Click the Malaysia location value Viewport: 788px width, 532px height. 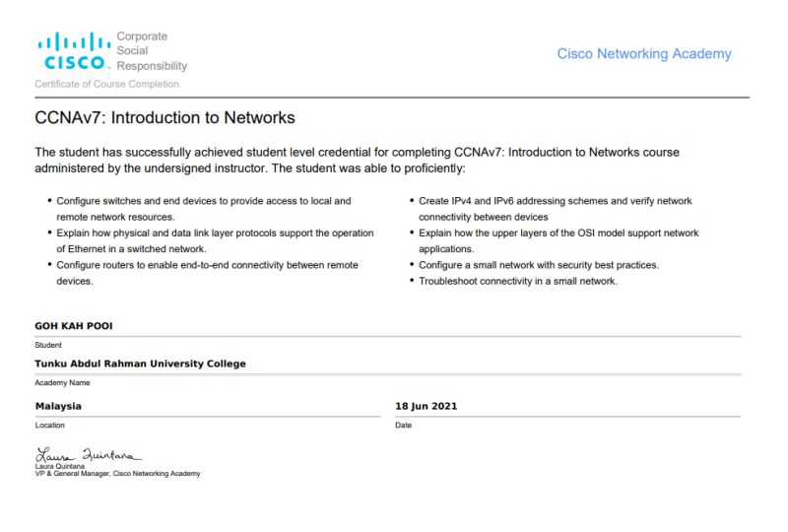point(58,406)
